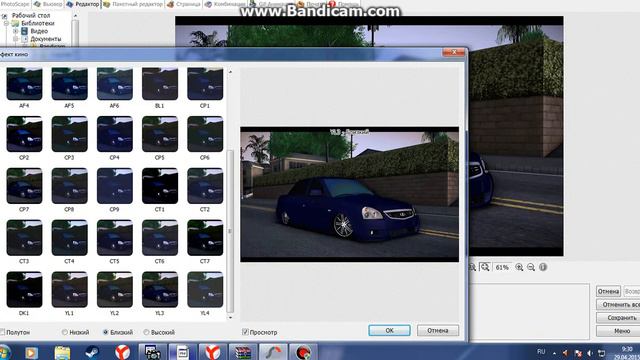Click Отмена undo button in editor panel
Image resolution: width=640 pixels, height=360 pixels.
point(608,291)
